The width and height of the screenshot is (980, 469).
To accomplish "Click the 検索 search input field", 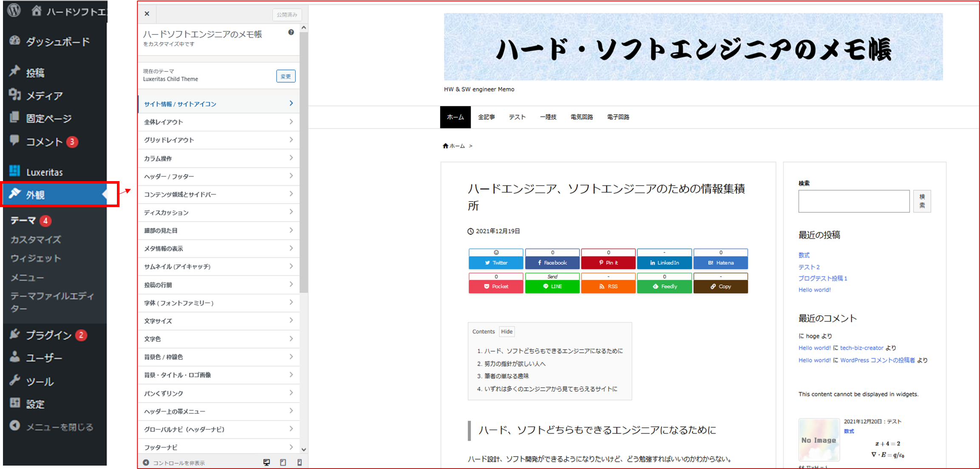I will click(853, 201).
